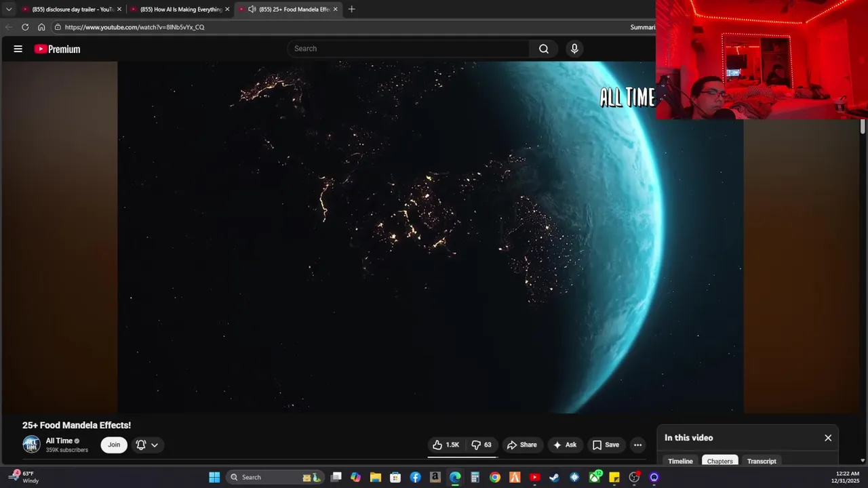868x488 pixels.
Task: Go to browser home page
Action: coord(41,27)
